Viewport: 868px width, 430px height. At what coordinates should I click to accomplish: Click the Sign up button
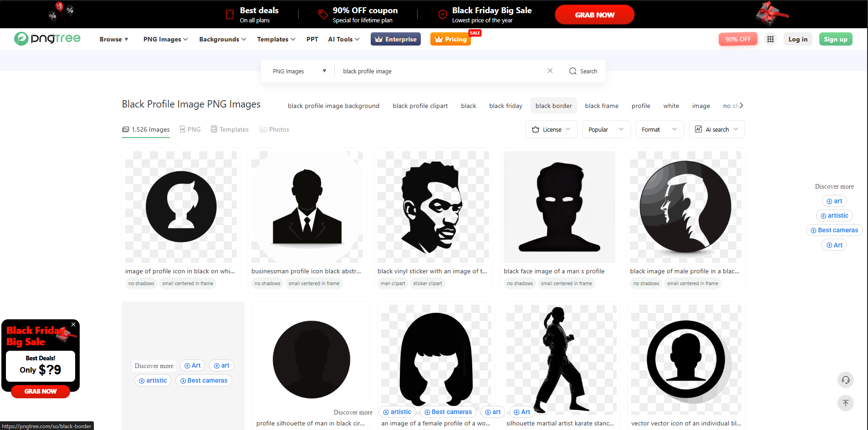pyautogui.click(x=835, y=39)
